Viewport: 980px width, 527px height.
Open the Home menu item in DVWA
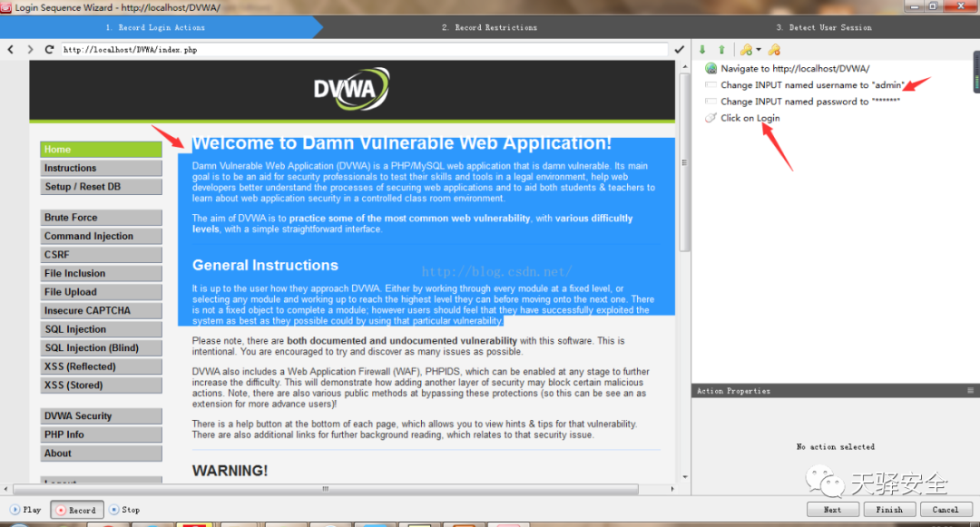point(102,150)
